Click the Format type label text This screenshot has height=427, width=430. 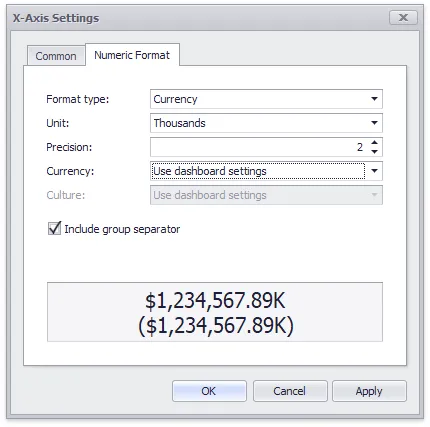(78, 99)
